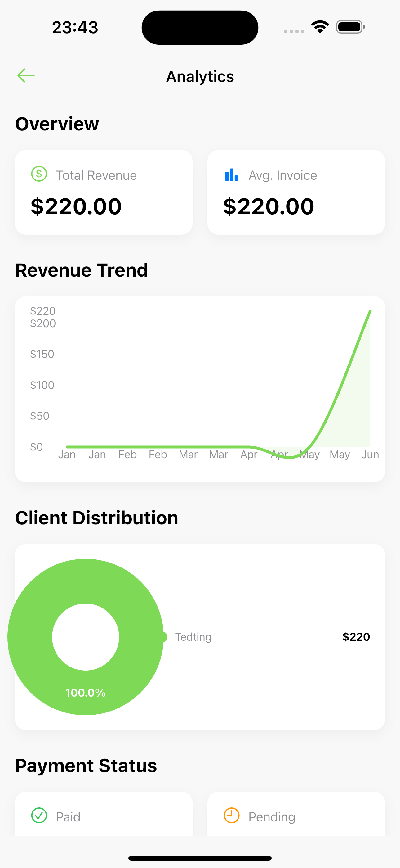The width and height of the screenshot is (400, 868).
Task: Open the Paid status card
Action: pyautogui.click(x=104, y=814)
